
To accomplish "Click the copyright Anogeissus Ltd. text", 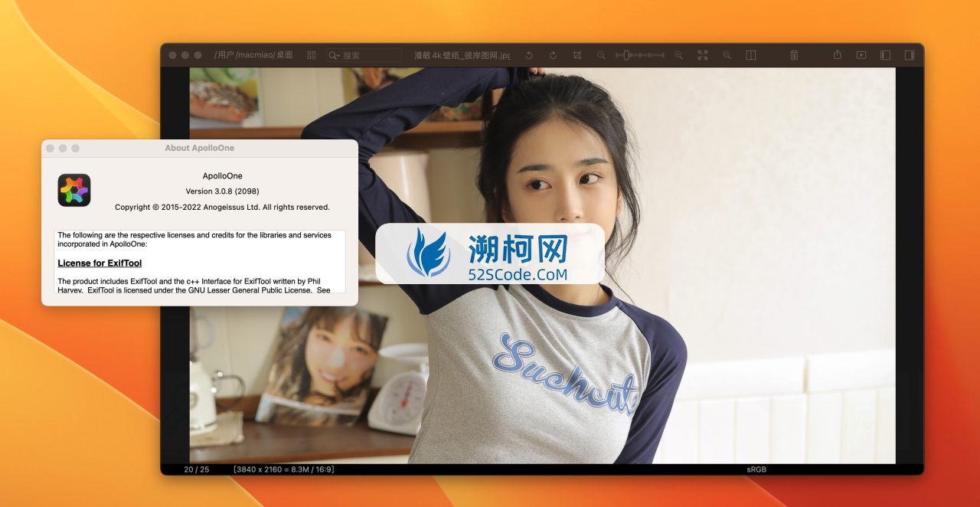I will (222, 208).
